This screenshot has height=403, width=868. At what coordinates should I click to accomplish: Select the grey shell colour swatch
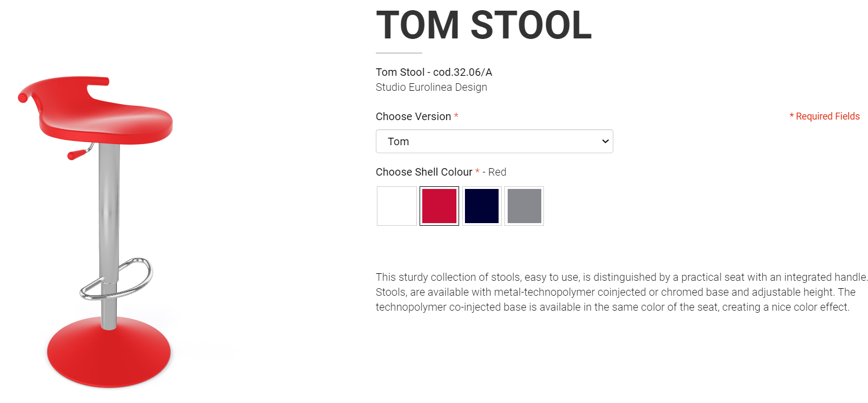pyautogui.click(x=524, y=206)
